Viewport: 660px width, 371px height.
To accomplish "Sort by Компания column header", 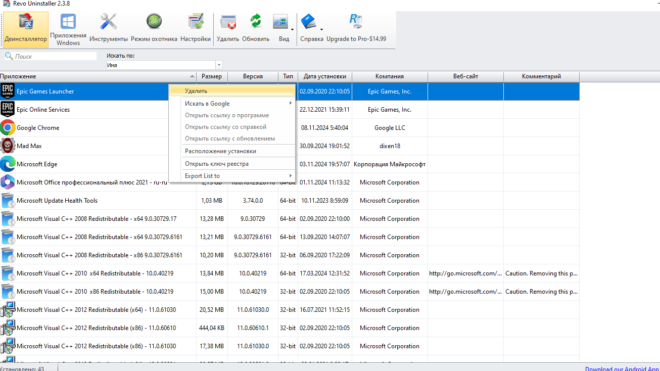I will click(x=389, y=76).
